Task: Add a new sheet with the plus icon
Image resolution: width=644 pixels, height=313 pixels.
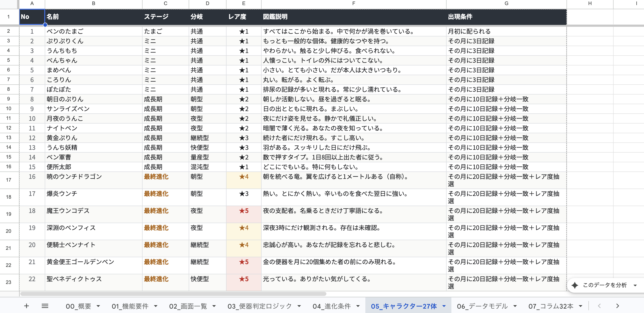Action: tap(27, 306)
